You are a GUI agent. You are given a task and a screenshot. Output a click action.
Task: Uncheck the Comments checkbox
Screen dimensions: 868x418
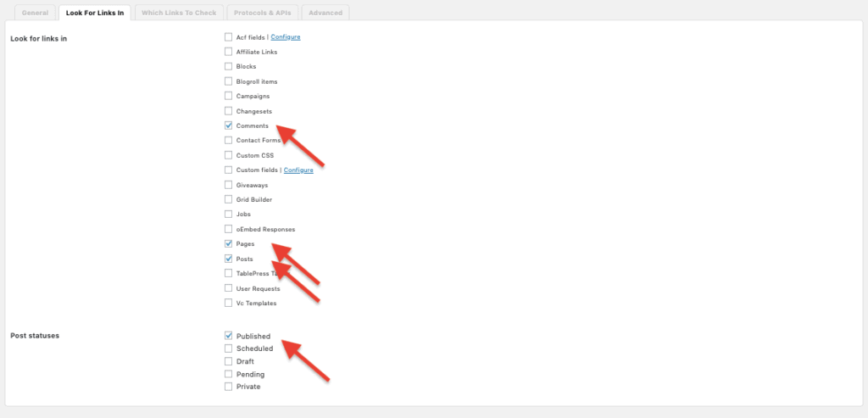(x=229, y=125)
